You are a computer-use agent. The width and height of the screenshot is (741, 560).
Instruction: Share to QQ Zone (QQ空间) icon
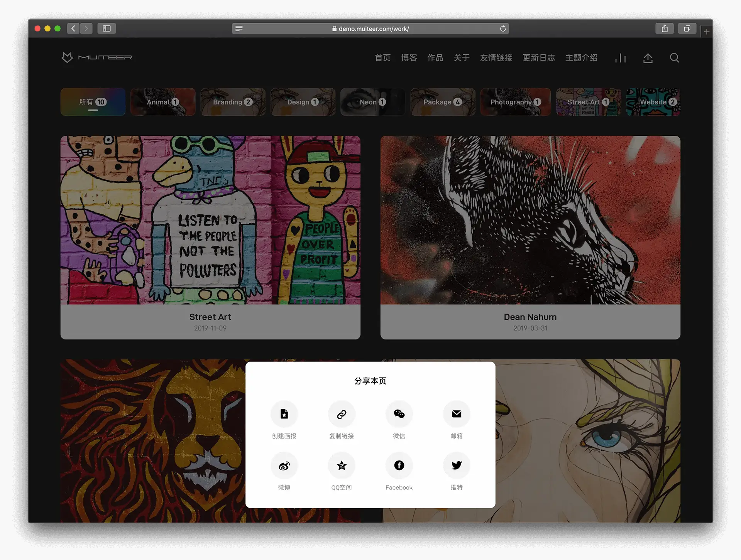[x=342, y=466]
